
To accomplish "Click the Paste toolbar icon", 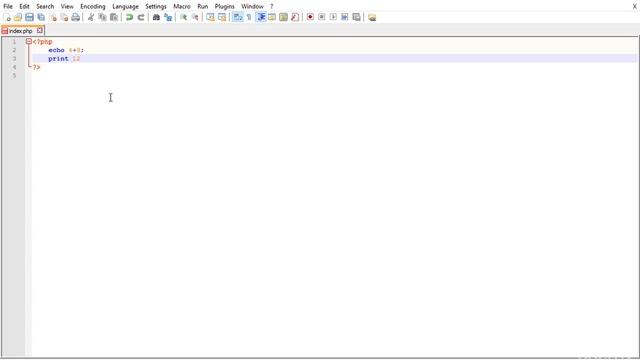I will click(x=114, y=17).
